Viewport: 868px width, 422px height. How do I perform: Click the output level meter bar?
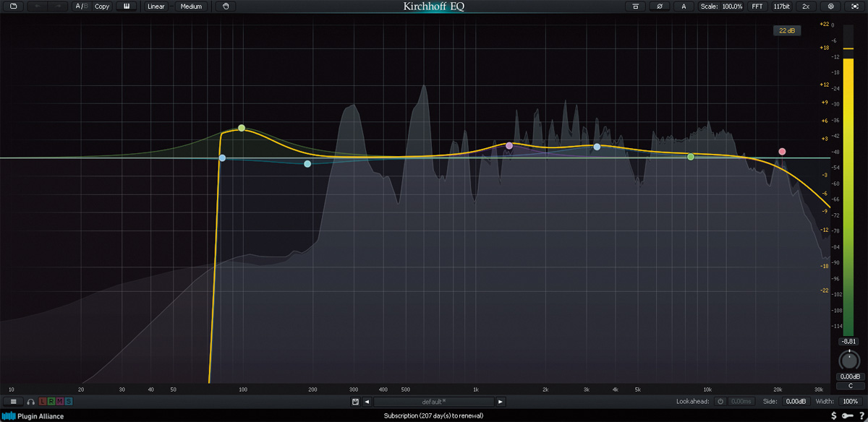coord(849,179)
